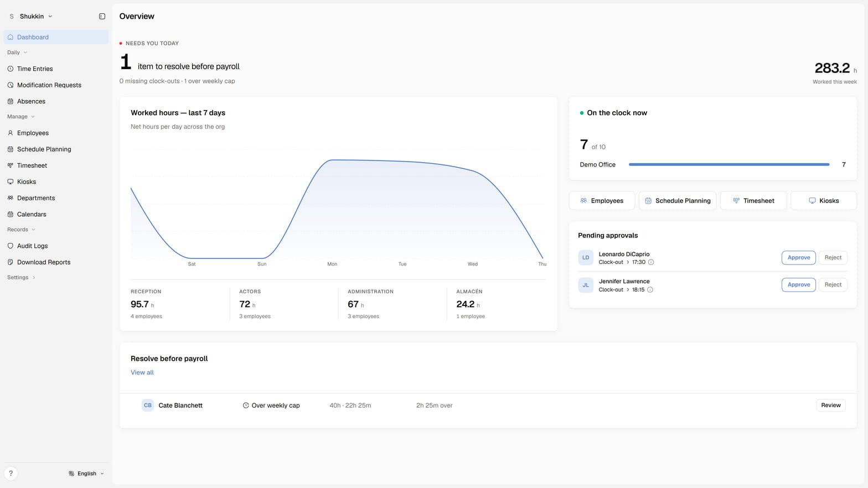Click '0 missing clock-outs · 1 over weekly cap' text
The image size is (868, 488).
(177, 81)
